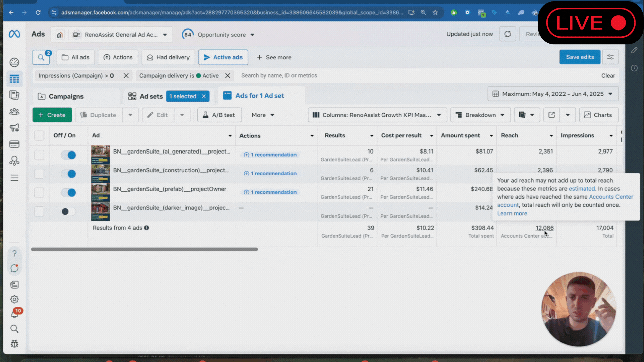Open Account overview gauge icon in sidebar
The height and width of the screenshot is (362, 644).
point(14,62)
